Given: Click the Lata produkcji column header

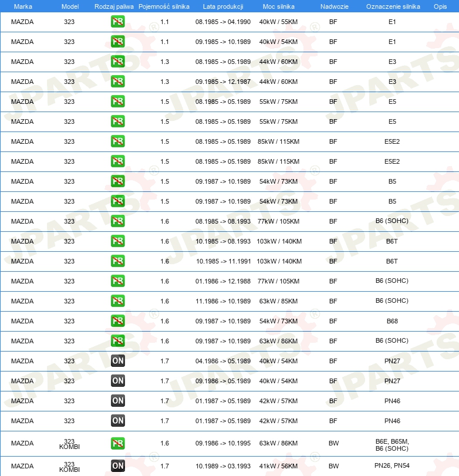Looking at the screenshot, I should tap(223, 6).
